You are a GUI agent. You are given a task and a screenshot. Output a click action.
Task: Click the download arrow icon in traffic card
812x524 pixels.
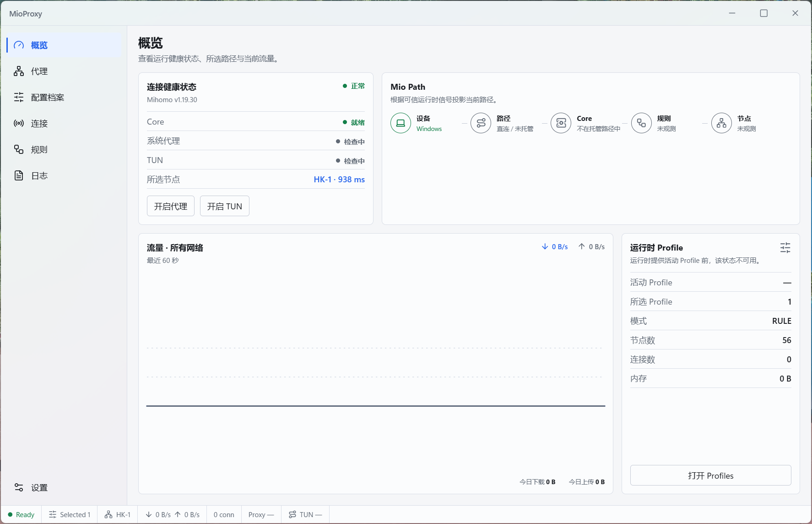tap(545, 246)
